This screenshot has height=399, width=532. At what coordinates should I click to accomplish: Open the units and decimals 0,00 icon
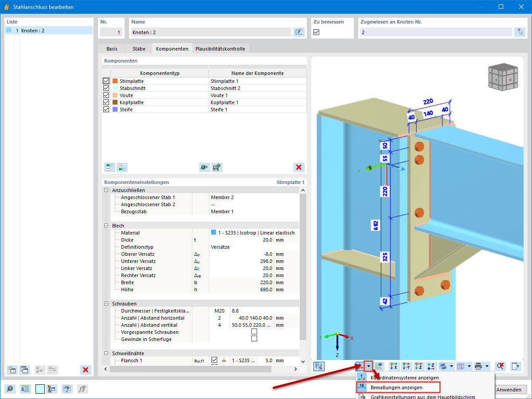point(25,389)
